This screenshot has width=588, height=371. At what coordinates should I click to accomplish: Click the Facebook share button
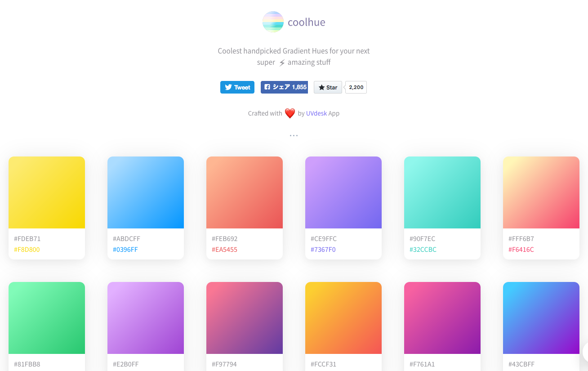284,87
